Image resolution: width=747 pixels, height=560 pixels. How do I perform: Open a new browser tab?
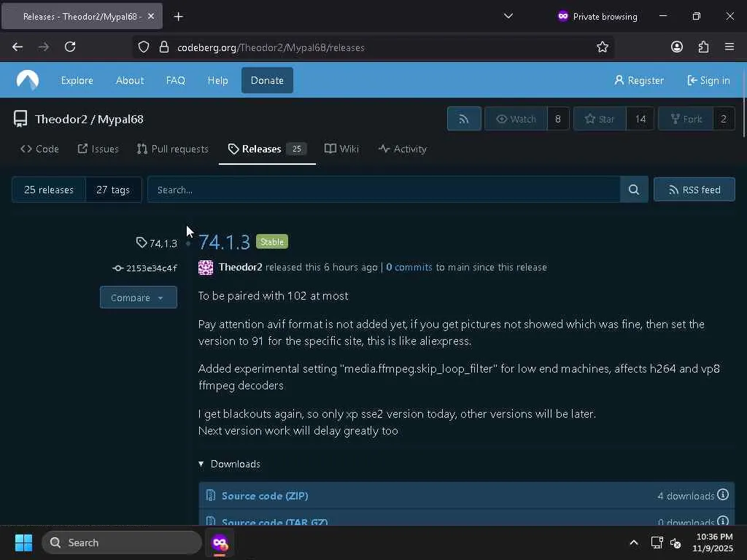tap(178, 17)
